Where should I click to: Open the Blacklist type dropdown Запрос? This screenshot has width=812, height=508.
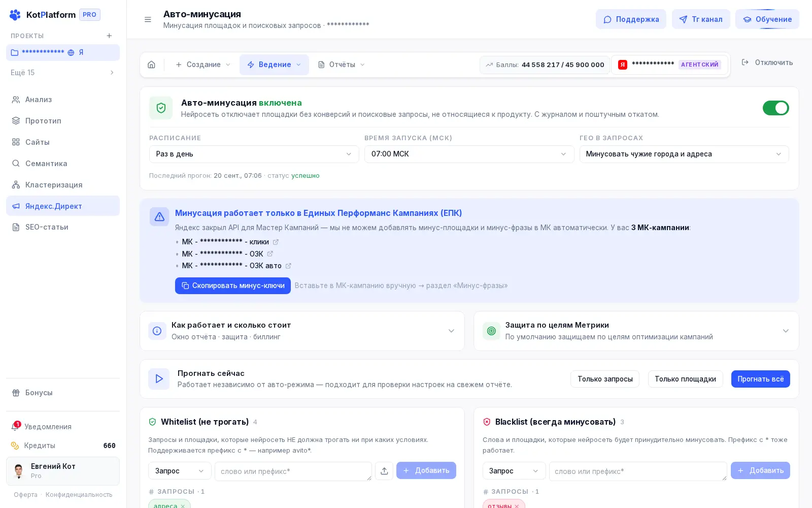point(514,471)
